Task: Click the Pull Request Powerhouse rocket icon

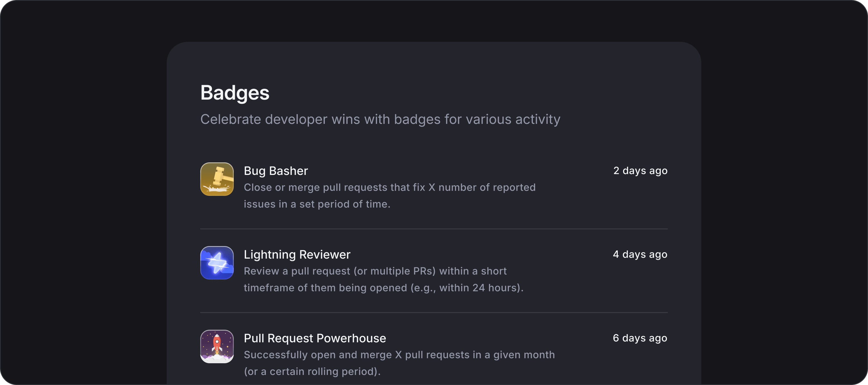Action: [x=217, y=346]
